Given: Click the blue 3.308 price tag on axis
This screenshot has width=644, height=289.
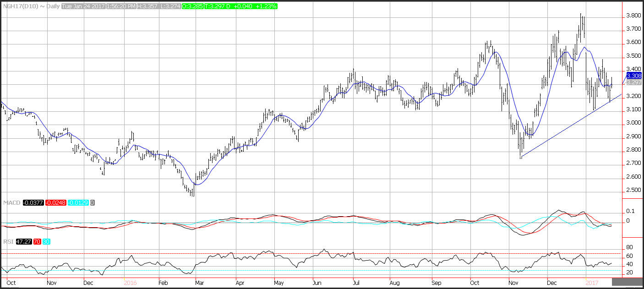Looking at the screenshot, I should click(634, 76).
